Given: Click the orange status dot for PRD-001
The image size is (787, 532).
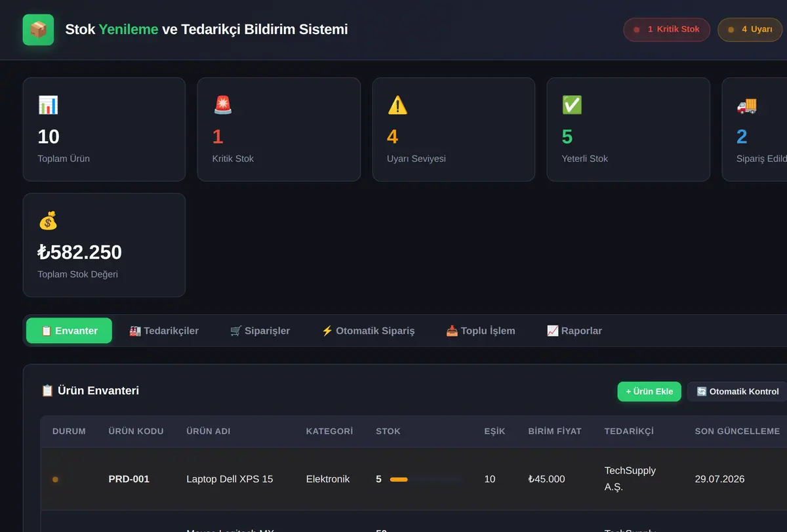Looking at the screenshot, I should click(55, 480).
